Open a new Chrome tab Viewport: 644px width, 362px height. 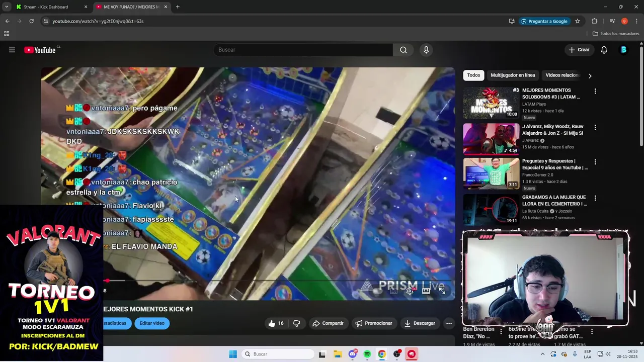pos(178,7)
